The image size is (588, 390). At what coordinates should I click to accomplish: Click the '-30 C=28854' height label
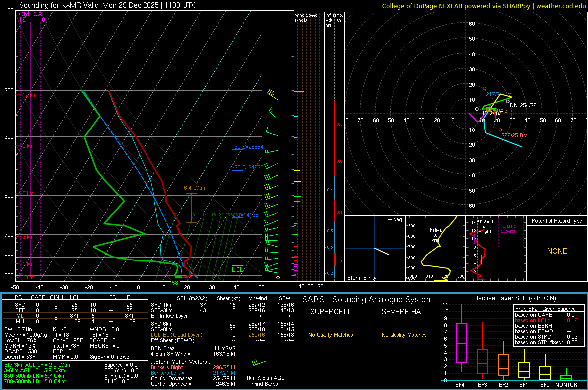[x=248, y=147]
